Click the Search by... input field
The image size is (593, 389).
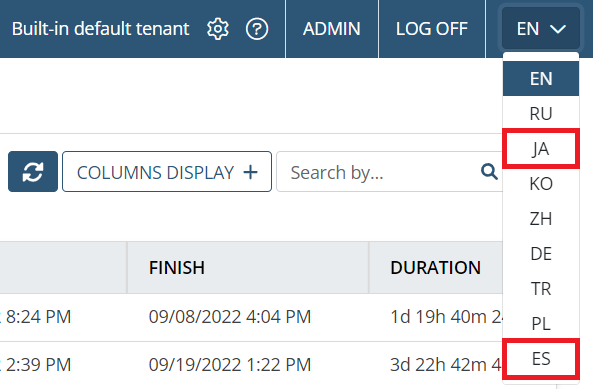[378, 172]
